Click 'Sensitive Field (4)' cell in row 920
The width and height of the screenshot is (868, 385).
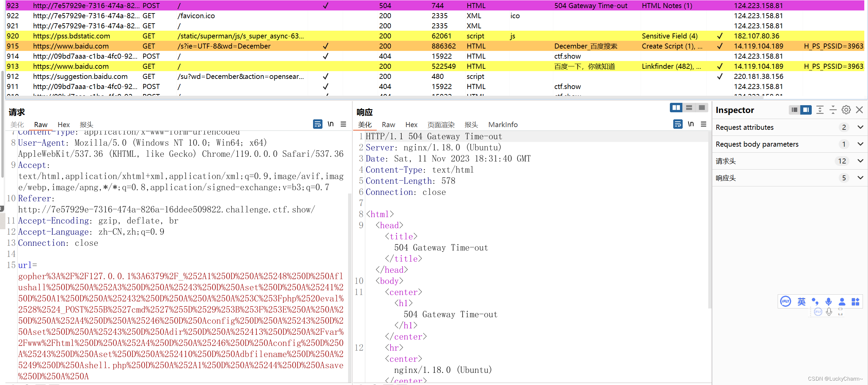[x=670, y=36]
